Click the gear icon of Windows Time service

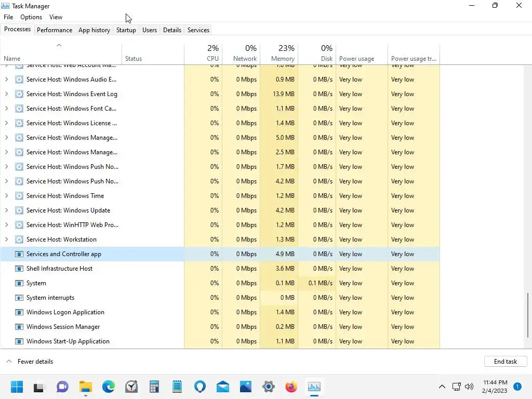tap(19, 196)
